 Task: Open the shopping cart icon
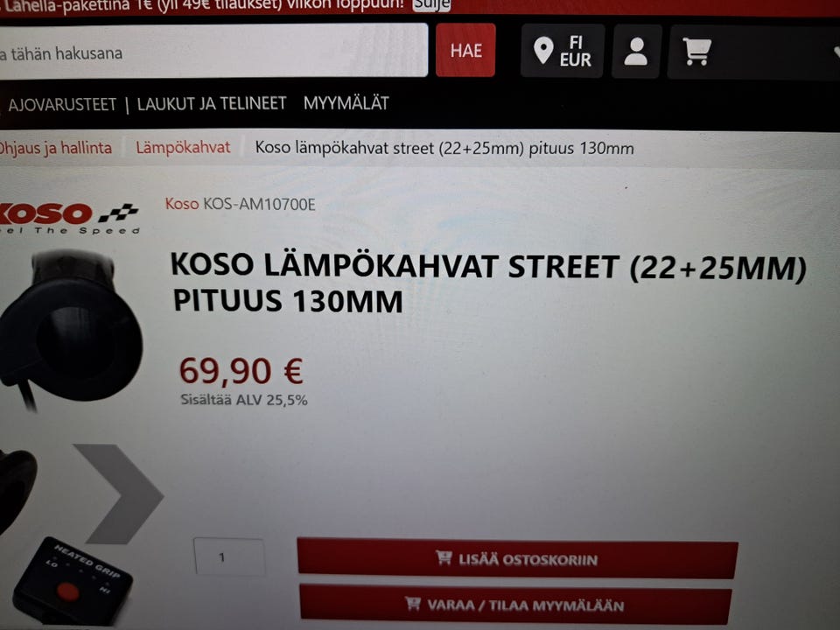click(x=696, y=52)
